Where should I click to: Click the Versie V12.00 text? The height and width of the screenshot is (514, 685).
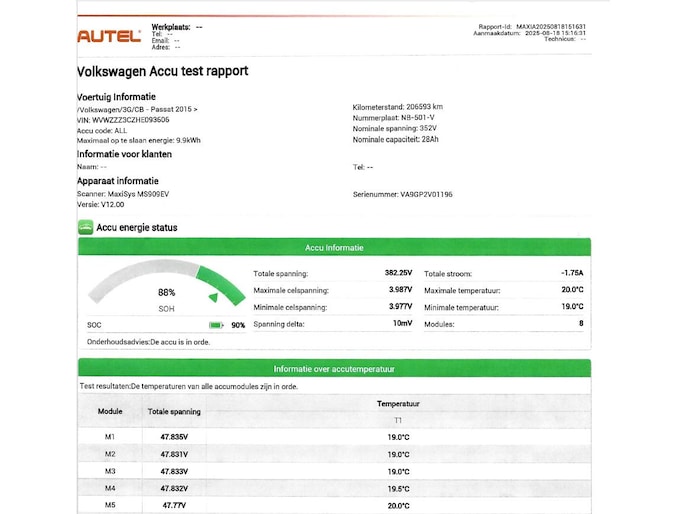pyautogui.click(x=100, y=204)
